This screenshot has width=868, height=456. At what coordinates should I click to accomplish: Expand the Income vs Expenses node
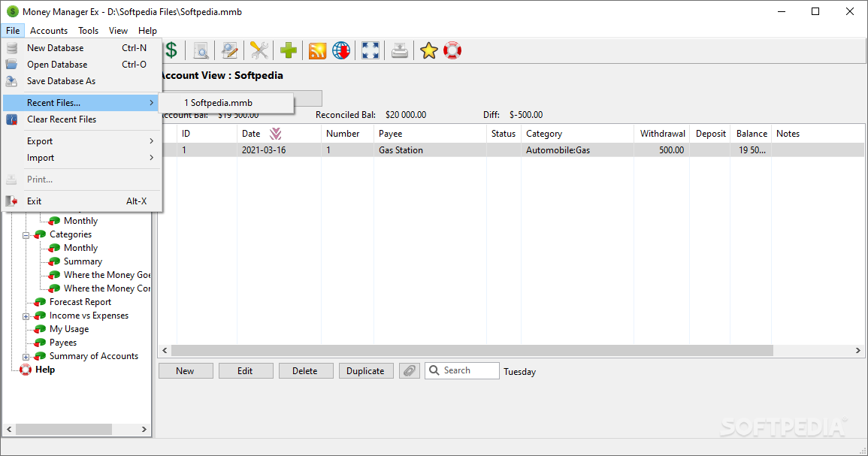pos(26,316)
